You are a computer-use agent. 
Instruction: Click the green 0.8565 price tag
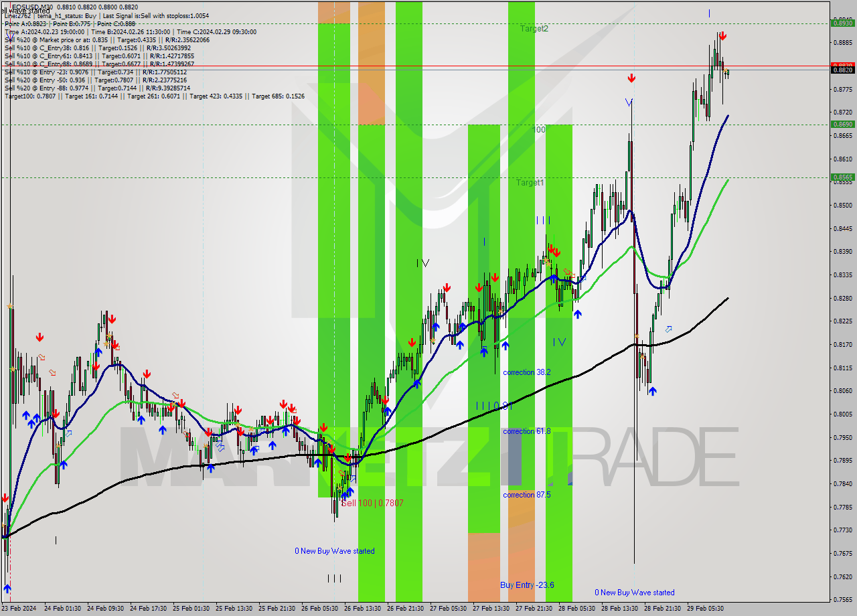842,177
